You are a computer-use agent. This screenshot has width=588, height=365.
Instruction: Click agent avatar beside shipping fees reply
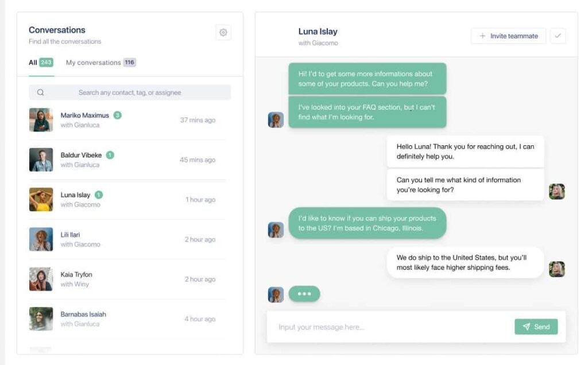(556, 269)
